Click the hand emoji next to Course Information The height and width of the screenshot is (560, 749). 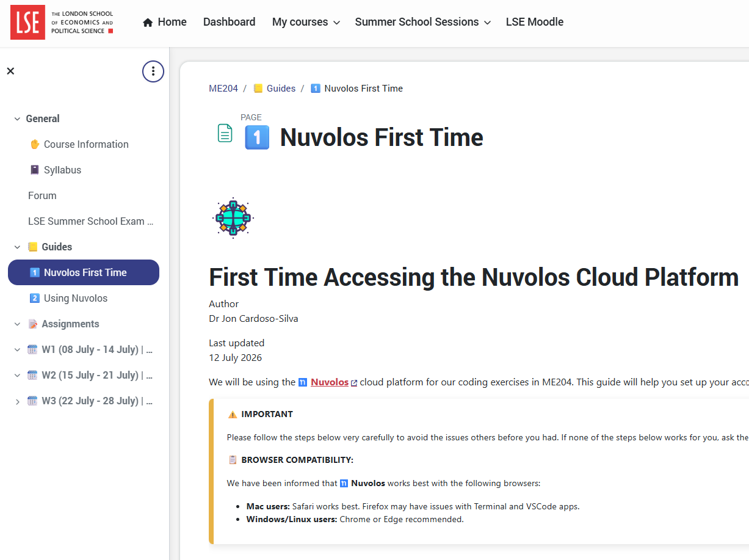[35, 144]
